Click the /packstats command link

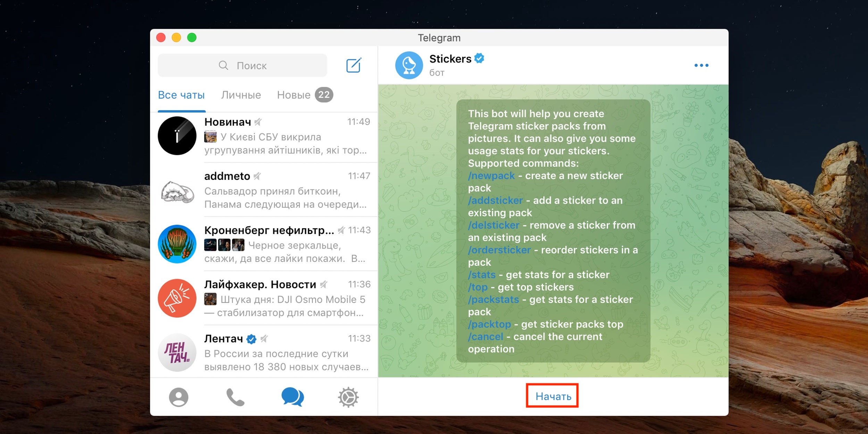[493, 299]
